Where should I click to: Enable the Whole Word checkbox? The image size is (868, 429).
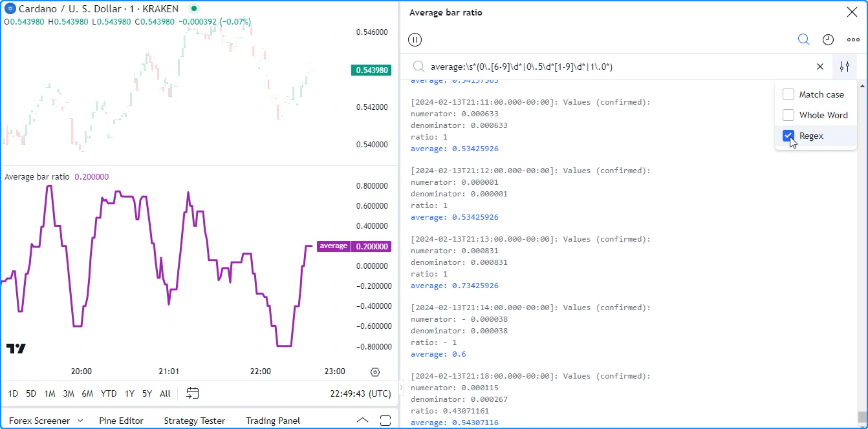[788, 115]
